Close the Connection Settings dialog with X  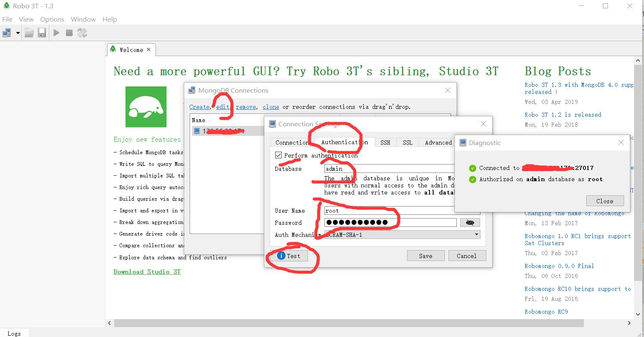point(483,124)
